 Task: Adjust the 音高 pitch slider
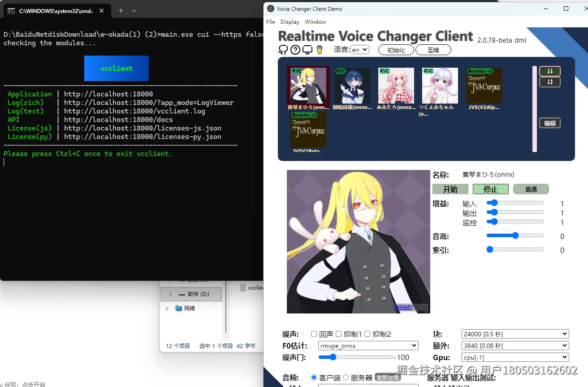click(515, 235)
